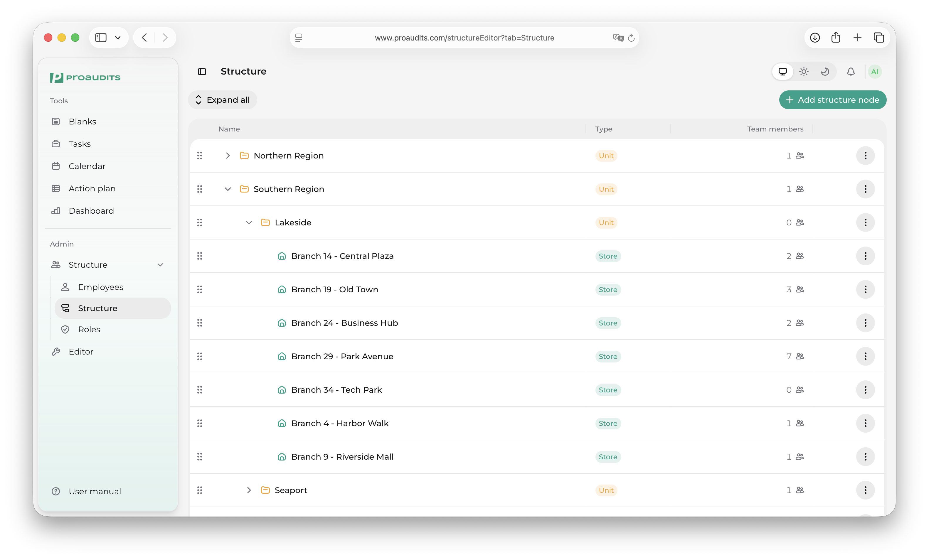This screenshot has width=929, height=560.
Task: Open notifications bell icon
Action: pyautogui.click(x=851, y=72)
